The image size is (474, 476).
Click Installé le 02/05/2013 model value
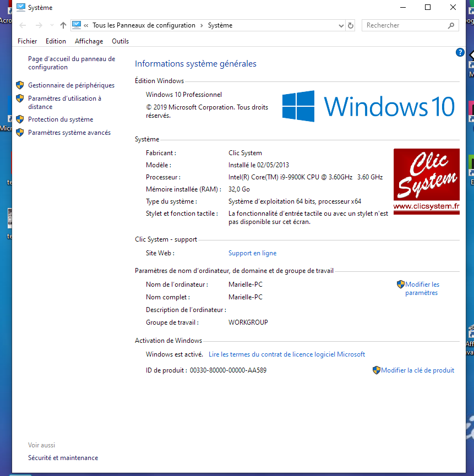pos(259,165)
